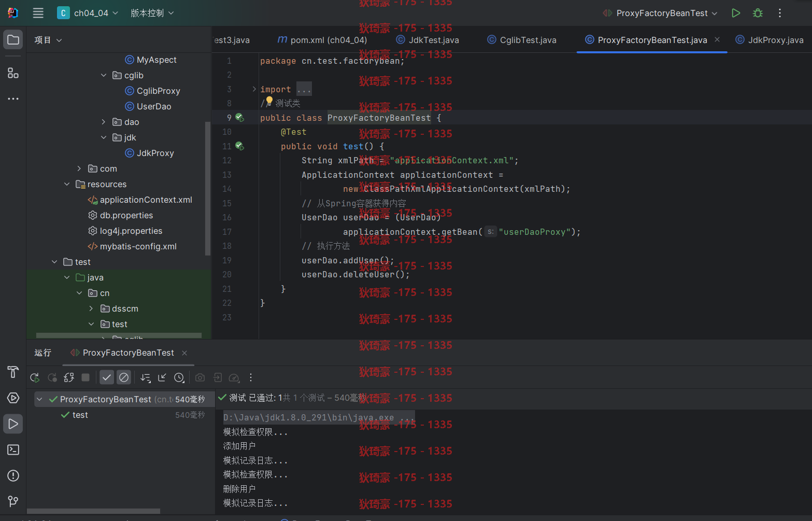Switch to JdkProxy.java tab
The image size is (812, 521).
pos(770,40)
